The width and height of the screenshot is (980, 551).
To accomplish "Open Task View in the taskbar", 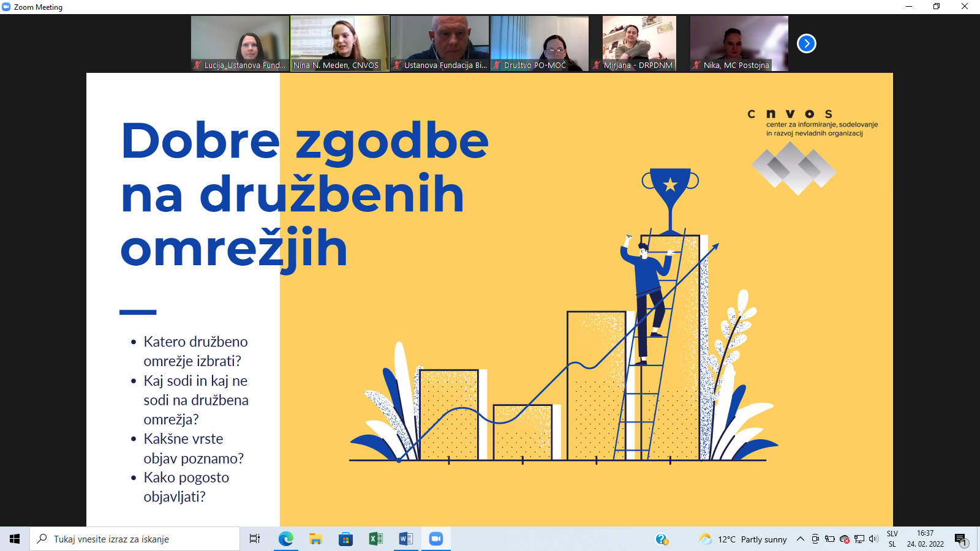I will 255,539.
